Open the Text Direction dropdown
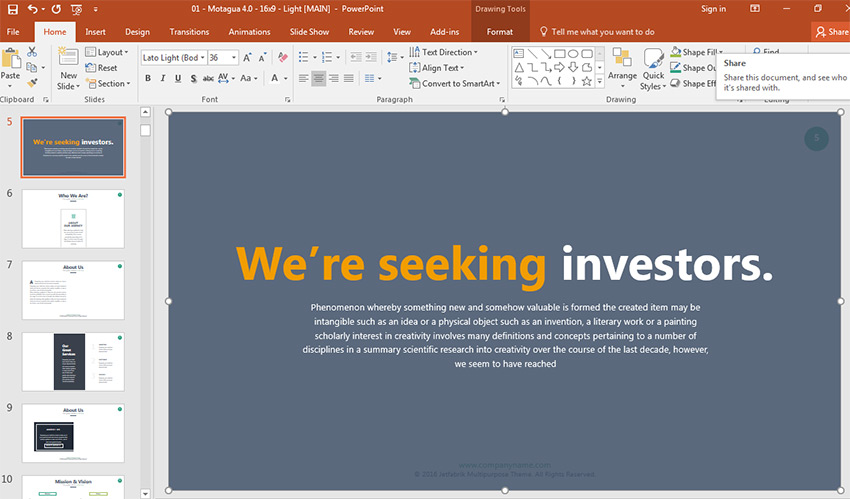Screen dimensions: 850x499 [x=443, y=52]
